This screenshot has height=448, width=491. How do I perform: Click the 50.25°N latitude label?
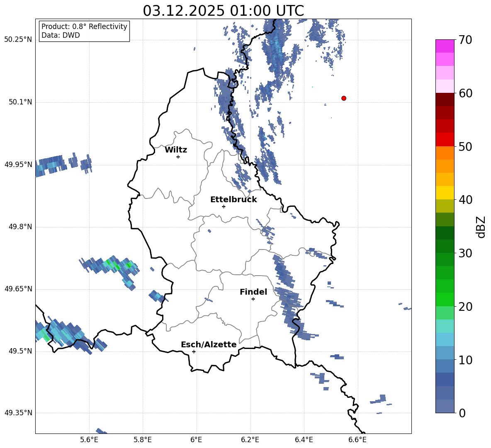point(18,40)
